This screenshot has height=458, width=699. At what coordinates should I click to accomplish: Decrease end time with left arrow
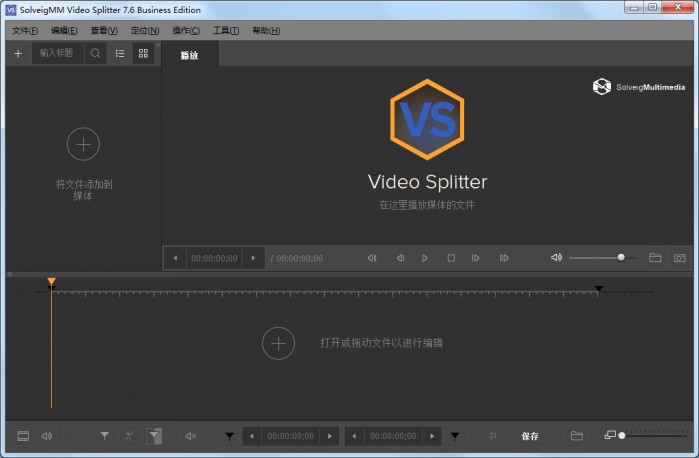[x=354, y=436]
